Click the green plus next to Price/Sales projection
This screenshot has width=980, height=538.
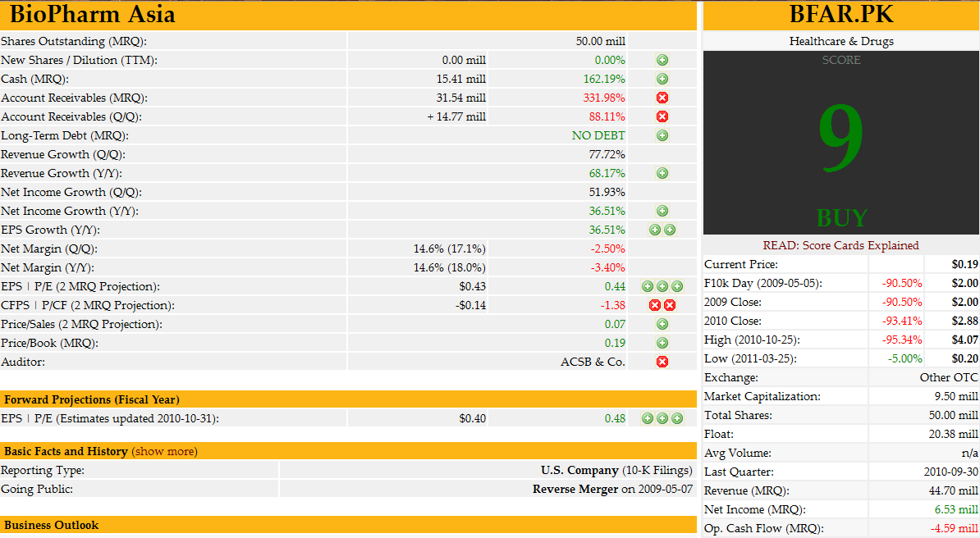point(662,324)
